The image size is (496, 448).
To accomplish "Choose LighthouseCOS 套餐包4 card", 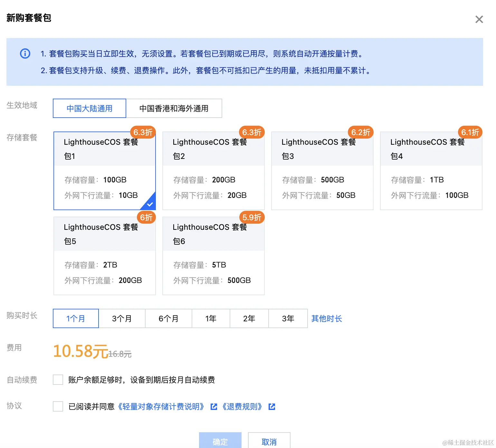I will [x=431, y=171].
